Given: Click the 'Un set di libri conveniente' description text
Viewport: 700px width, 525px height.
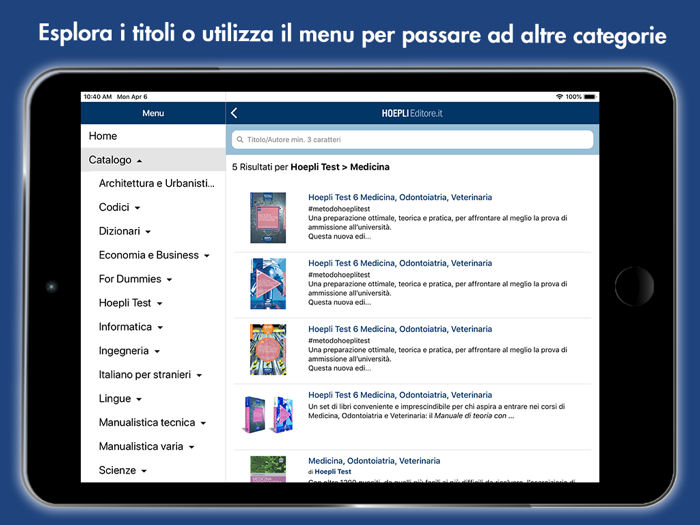Looking at the screenshot, I should pos(437,411).
